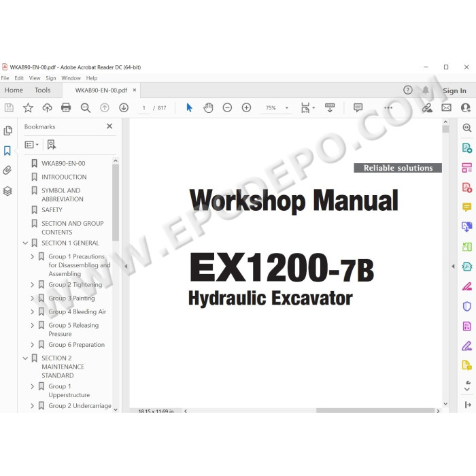This screenshot has height=476, width=476.
Task: Open the Find text magnifier tool
Action: [x=85, y=107]
